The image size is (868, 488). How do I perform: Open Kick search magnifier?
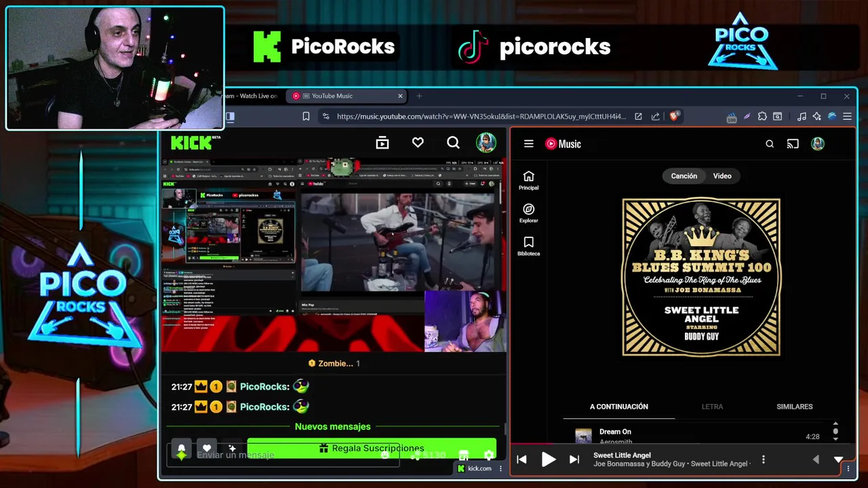click(453, 142)
